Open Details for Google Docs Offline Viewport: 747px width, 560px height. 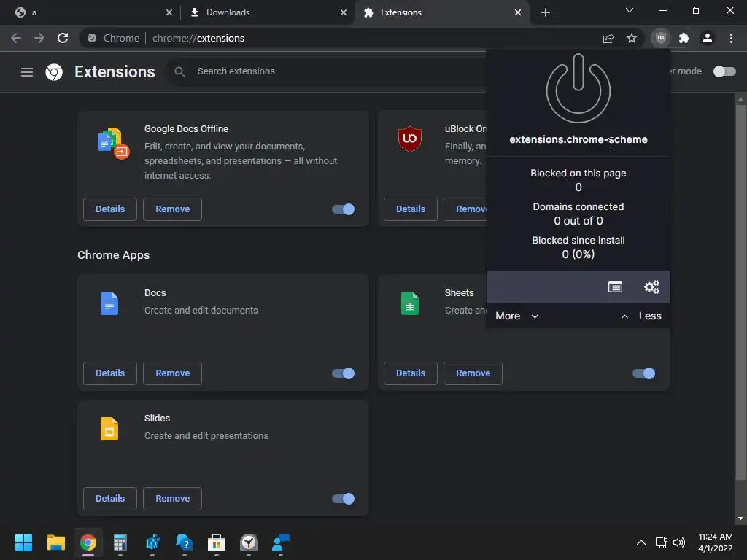(x=110, y=209)
